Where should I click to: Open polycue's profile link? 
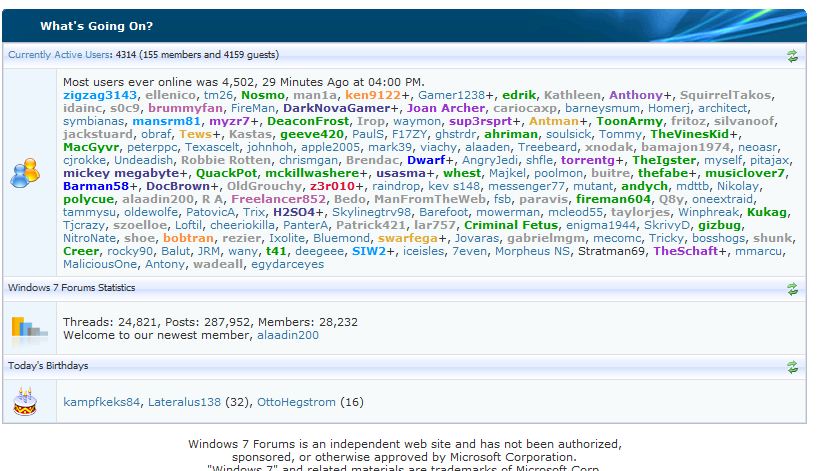(89, 199)
